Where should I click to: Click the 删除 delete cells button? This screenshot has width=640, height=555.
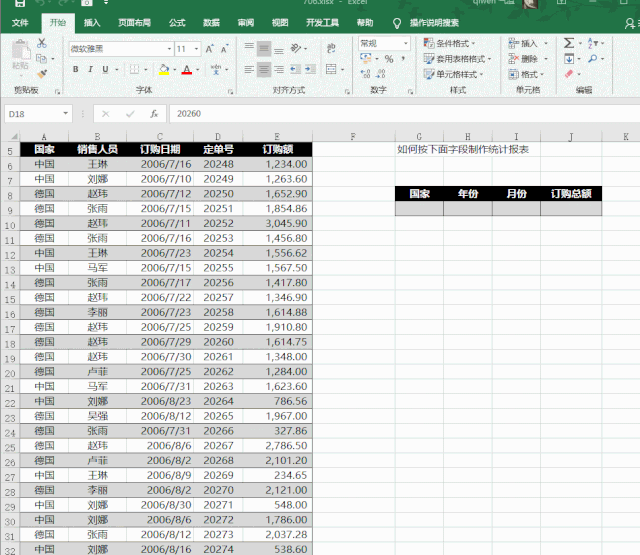523,58
